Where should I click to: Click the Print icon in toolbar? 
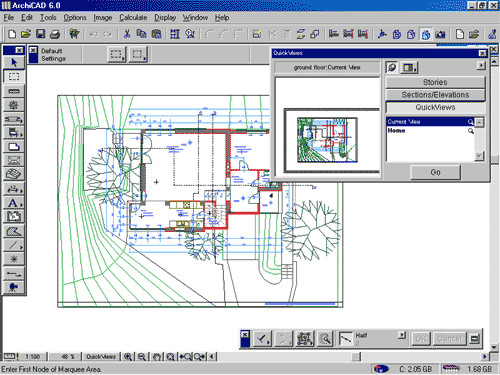click(x=55, y=34)
